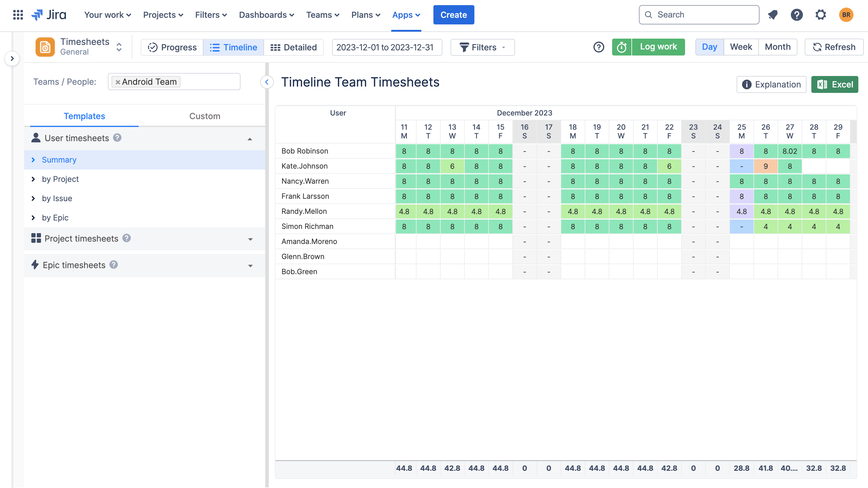Open Jira settings via the gear icon
Viewport: 868px width, 488px height.
(x=821, y=14)
